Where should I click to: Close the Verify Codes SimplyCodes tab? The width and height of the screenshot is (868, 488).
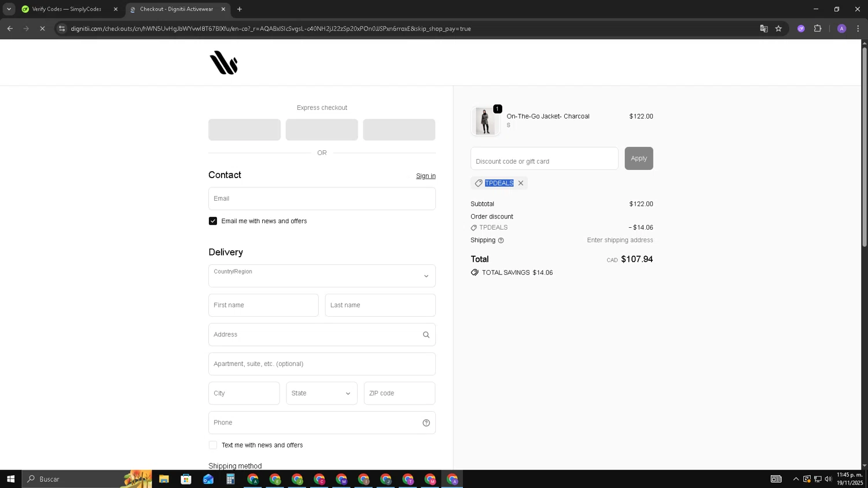point(116,9)
